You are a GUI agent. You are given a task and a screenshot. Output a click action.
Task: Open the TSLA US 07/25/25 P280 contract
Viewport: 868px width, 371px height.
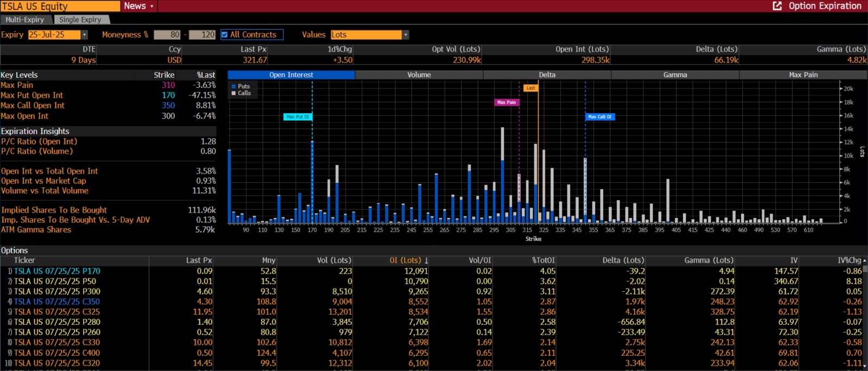pyautogui.click(x=57, y=322)
